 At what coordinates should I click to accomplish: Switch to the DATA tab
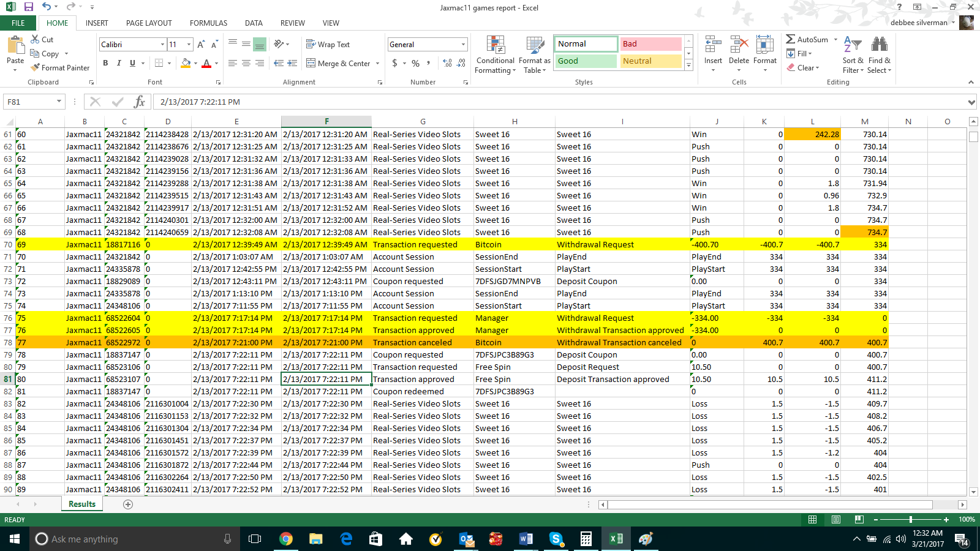click(254, 23)
